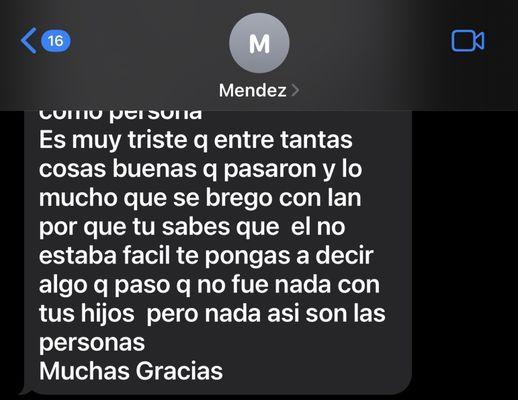Tap the line "por que tu sabes que"

click(x=192, y=227)
